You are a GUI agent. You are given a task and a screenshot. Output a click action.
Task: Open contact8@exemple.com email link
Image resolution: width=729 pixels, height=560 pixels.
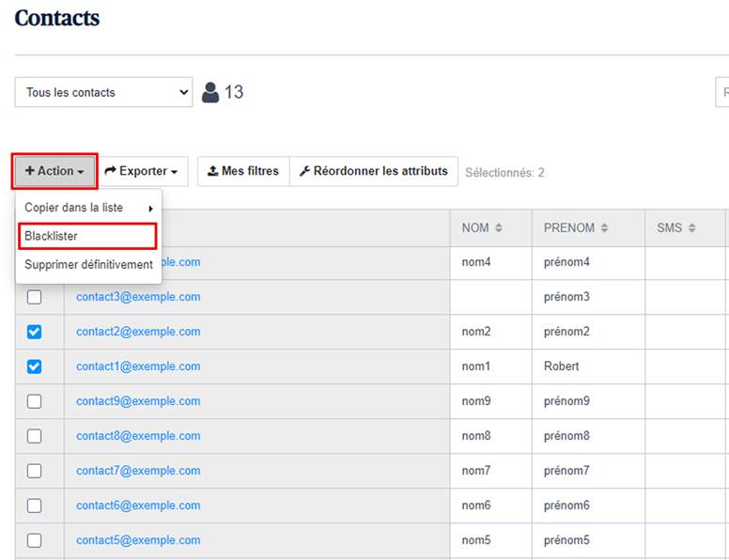click(138, 436)
